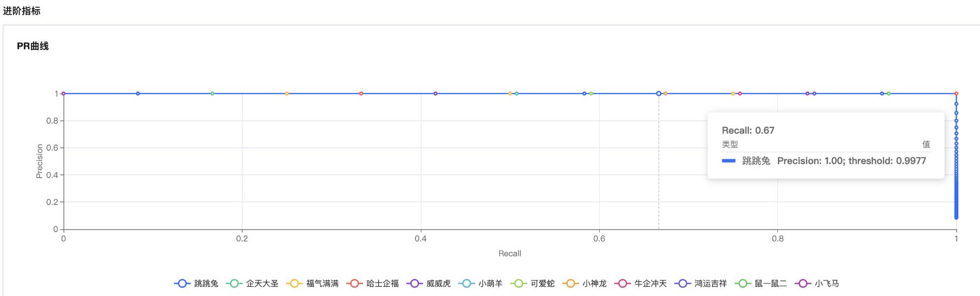Click the blue 跳跳兔 color bar in tooltip
Image resolution: width=980 pixels, height=296 pixels.
tap(729, 161)
